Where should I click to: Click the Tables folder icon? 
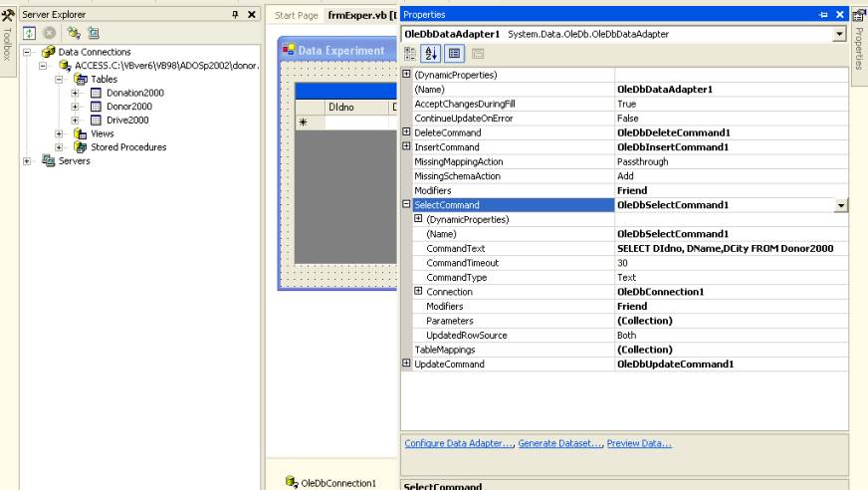[x=81, y=79]
